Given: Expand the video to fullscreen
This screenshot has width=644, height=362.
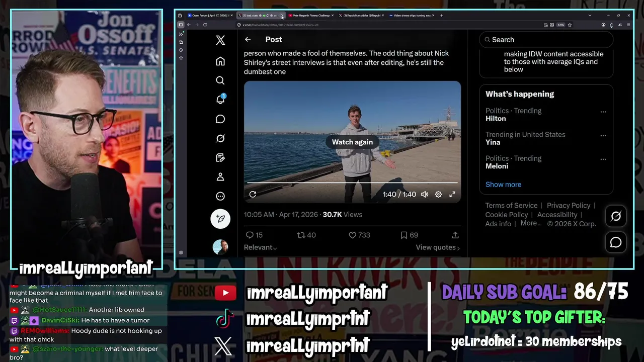Looking at the screenshot, I should pos(452,194).
